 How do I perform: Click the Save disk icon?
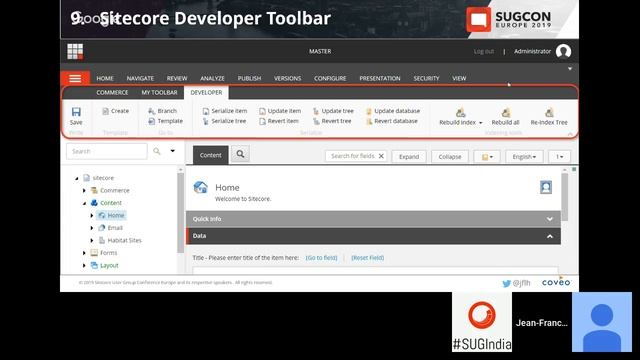[76, 112]
